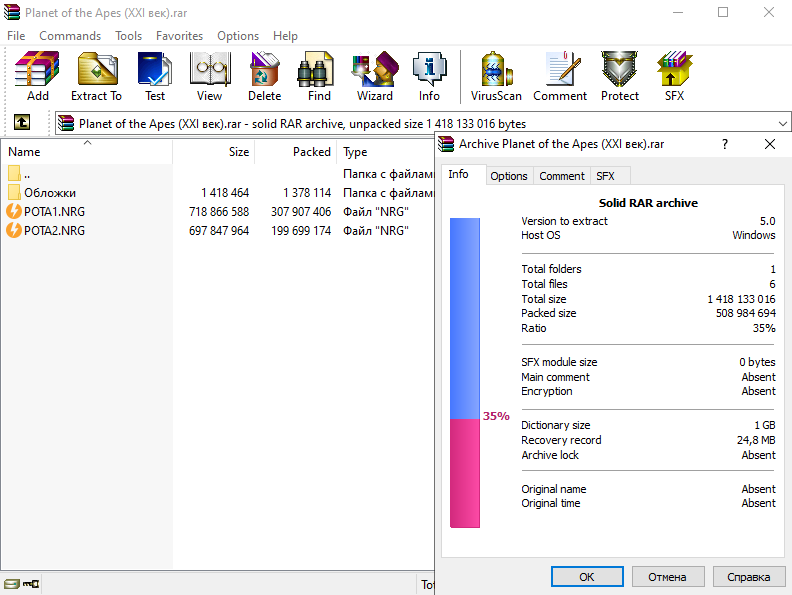Go up one folder level arrow
Screen dimensions: 792x595
pos(21,123)
